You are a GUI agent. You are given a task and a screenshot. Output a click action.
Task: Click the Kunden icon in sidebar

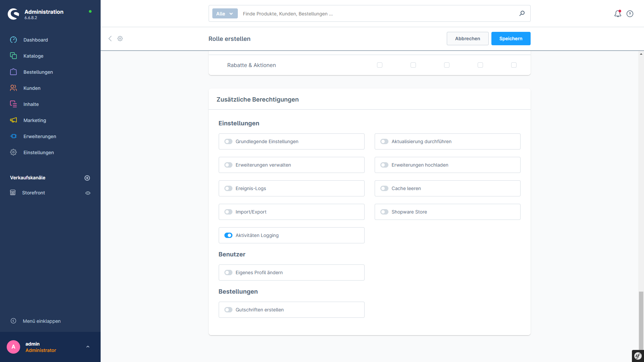click(x=14, y=88)
